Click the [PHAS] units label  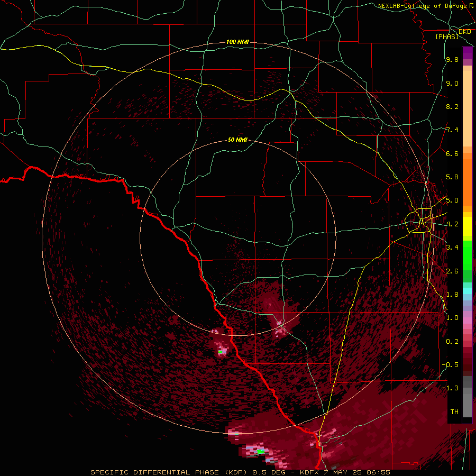[x=447, y=36]
